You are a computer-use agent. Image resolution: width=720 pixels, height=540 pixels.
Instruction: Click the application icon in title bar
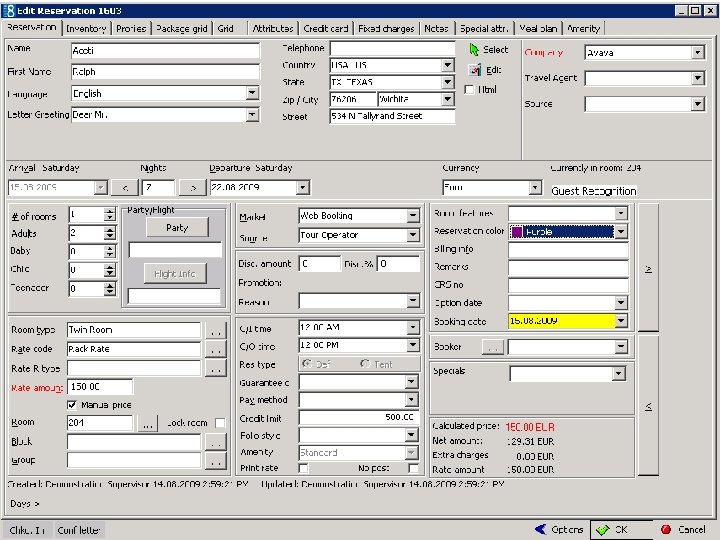8,10
